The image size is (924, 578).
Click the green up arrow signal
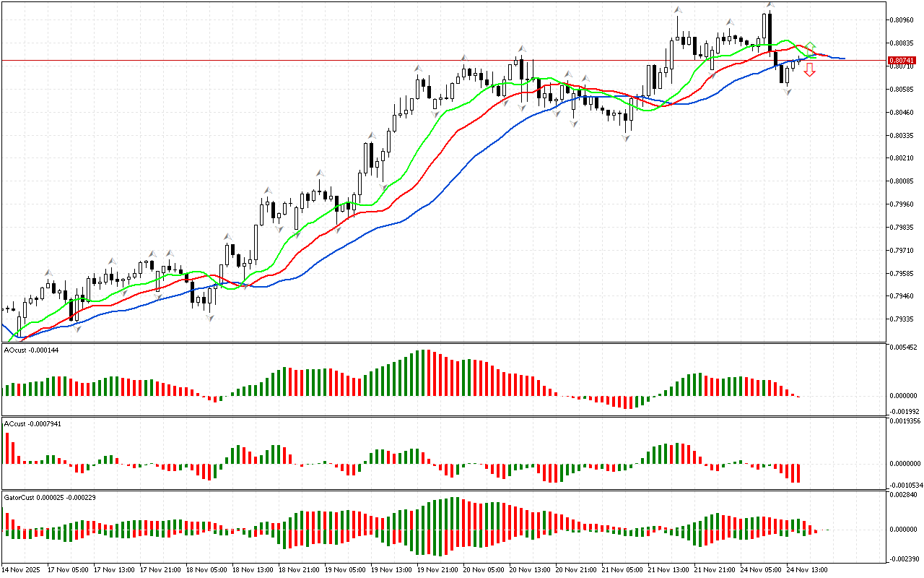tap(811, 46)
